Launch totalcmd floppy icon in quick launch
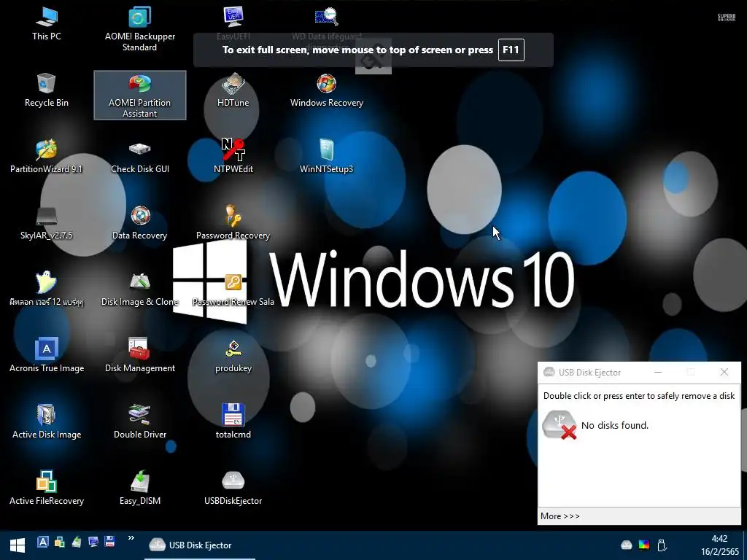747x560 pixels. pyautogui.click(x=109, y=542)
